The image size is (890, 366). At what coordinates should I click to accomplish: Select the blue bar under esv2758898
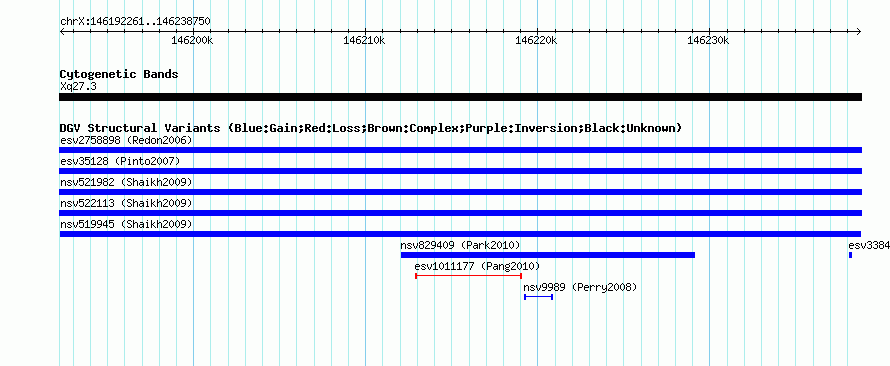click(x=460, y=150)
